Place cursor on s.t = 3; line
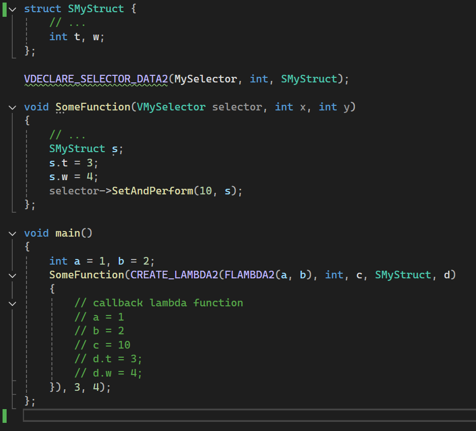476x431 pixels. 74,163
